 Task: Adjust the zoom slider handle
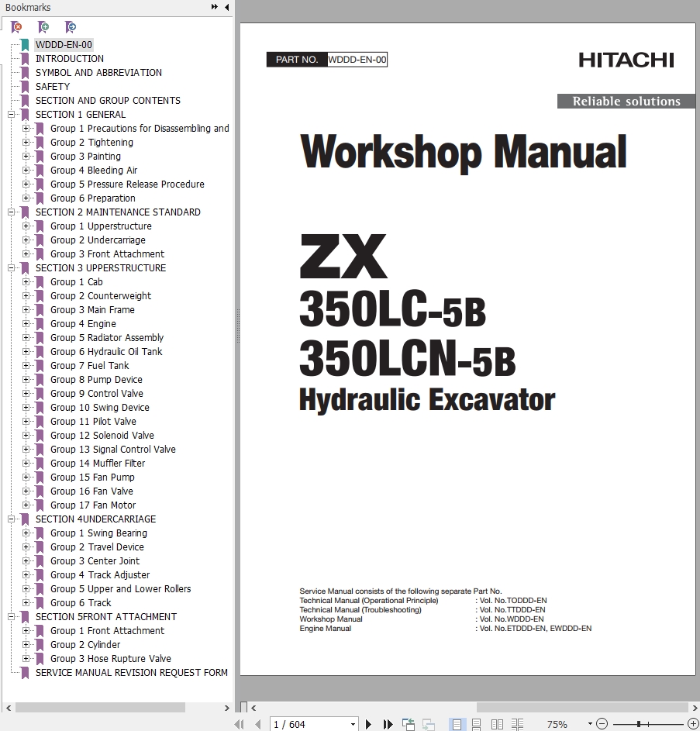click(638, 724)
